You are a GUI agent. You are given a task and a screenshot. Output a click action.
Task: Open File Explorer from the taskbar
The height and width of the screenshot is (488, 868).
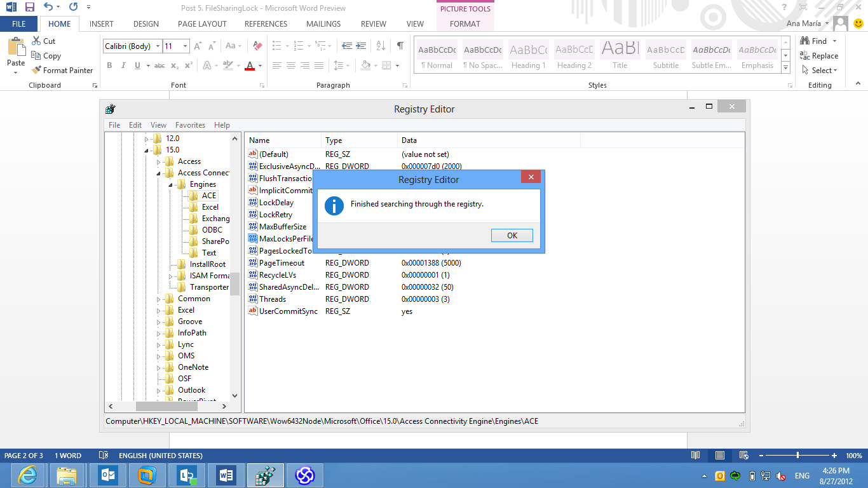point(67,475)
